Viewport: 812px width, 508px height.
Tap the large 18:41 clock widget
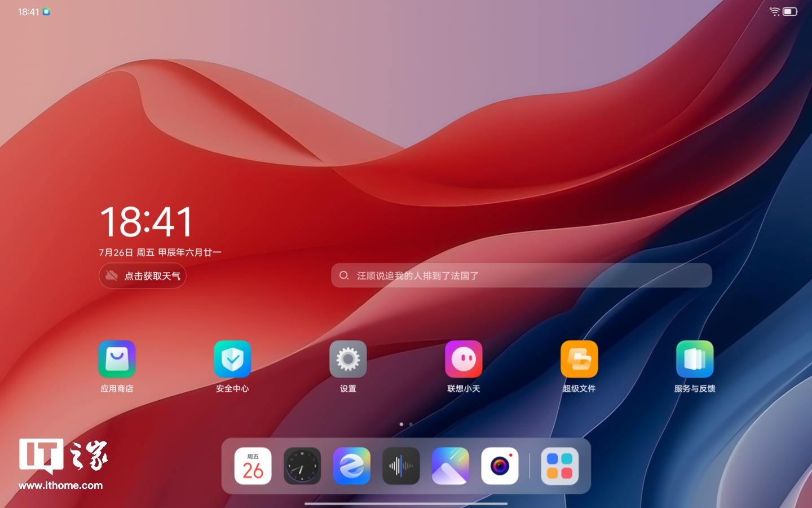pyautogui.click(x=147, y=221)
